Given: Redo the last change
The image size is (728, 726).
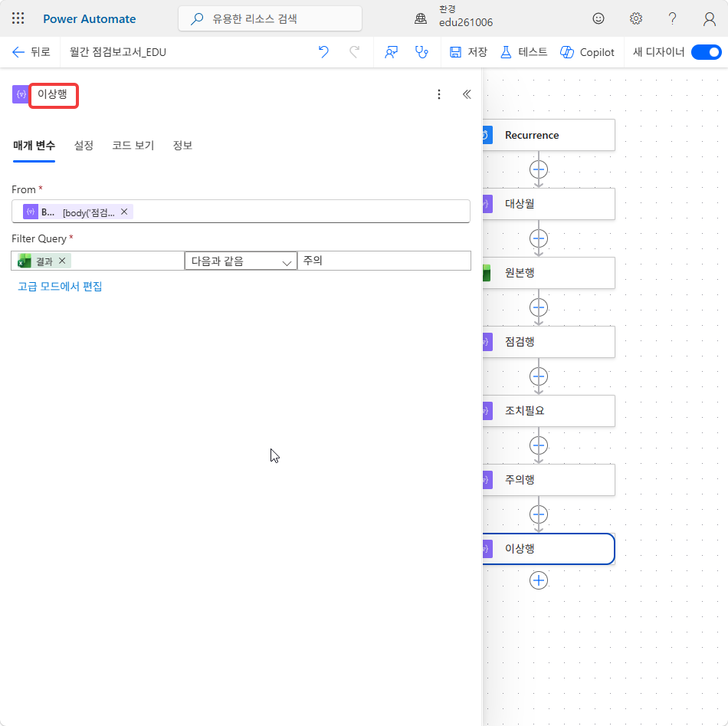Looking at the screenshot, I should (354, 52).
